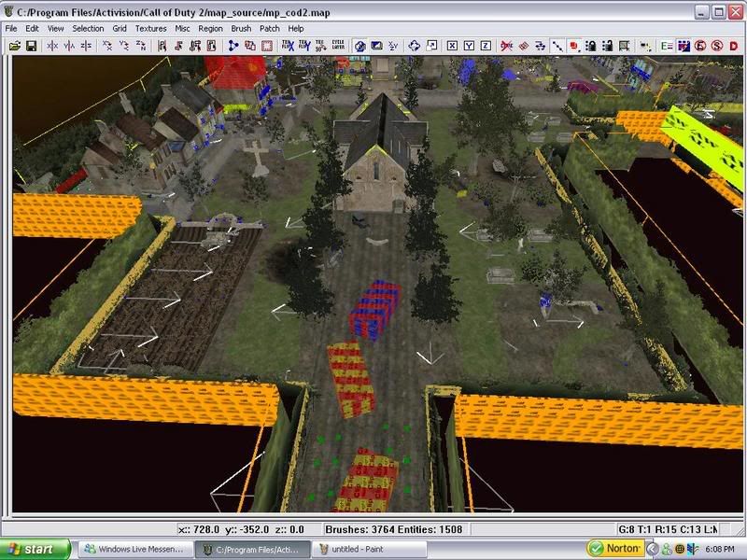Viewport: 747px width, 560px height.
Task: Click the Norton tray button
Action: [615, 549]
